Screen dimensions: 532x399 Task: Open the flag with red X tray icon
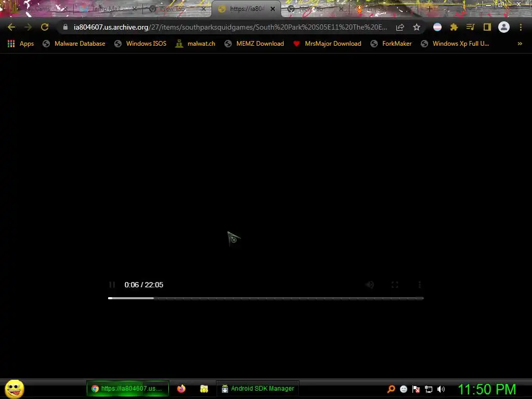pyautogui.click(x=416, y=389)
